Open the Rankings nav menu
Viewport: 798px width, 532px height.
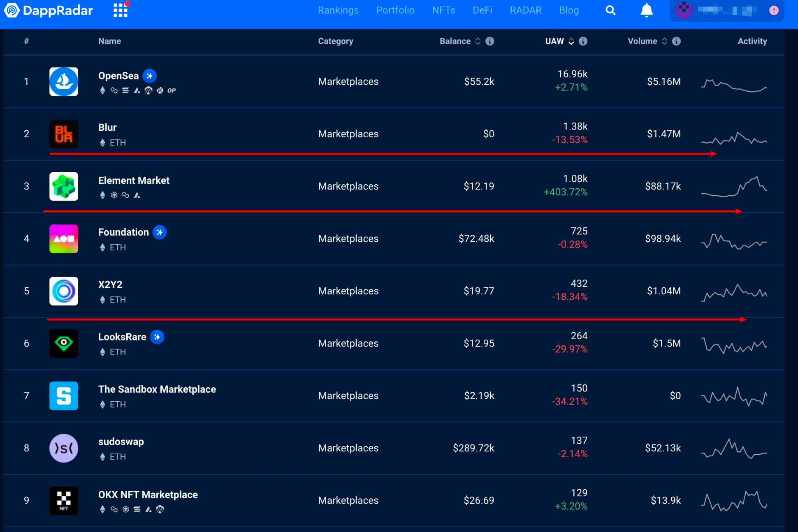(x=338, y=10)
